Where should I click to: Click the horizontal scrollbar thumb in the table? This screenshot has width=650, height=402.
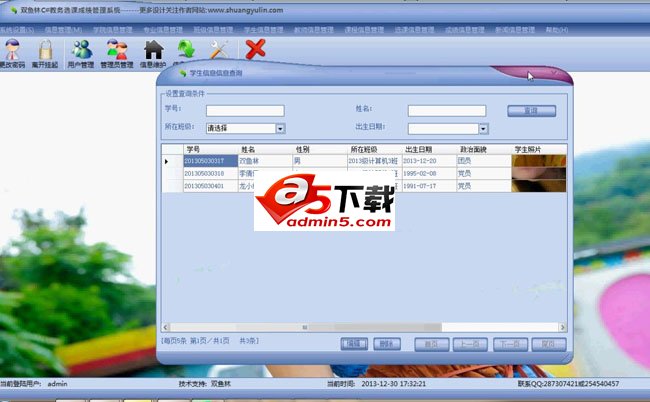pos(306,327)
